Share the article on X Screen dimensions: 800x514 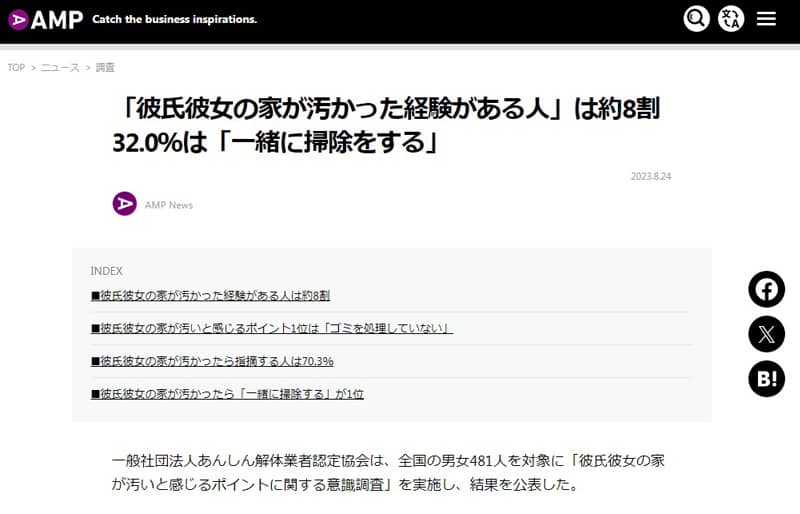point(766,334)
